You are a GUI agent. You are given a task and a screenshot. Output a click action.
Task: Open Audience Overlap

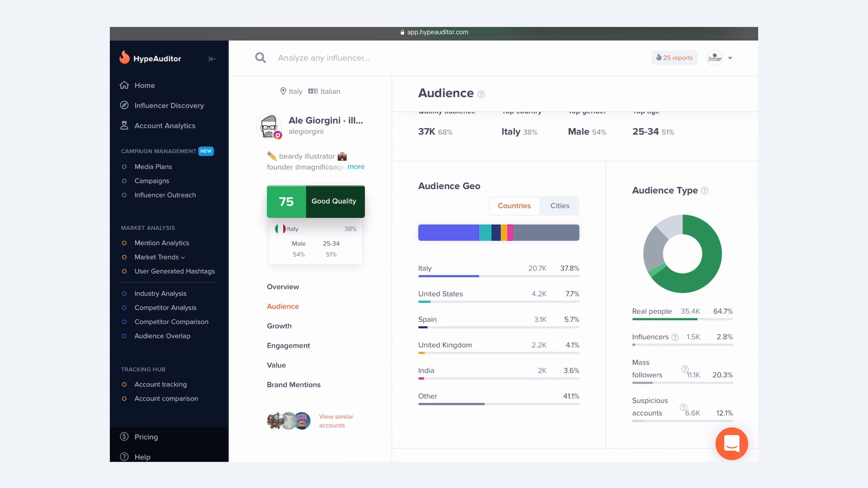162,336
